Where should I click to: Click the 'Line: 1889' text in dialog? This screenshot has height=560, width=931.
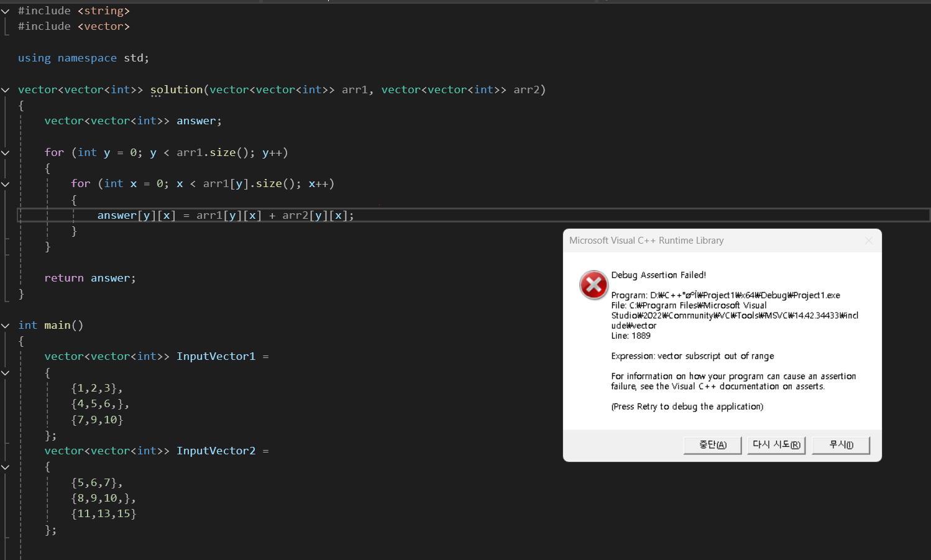click(x=631, y=336)
